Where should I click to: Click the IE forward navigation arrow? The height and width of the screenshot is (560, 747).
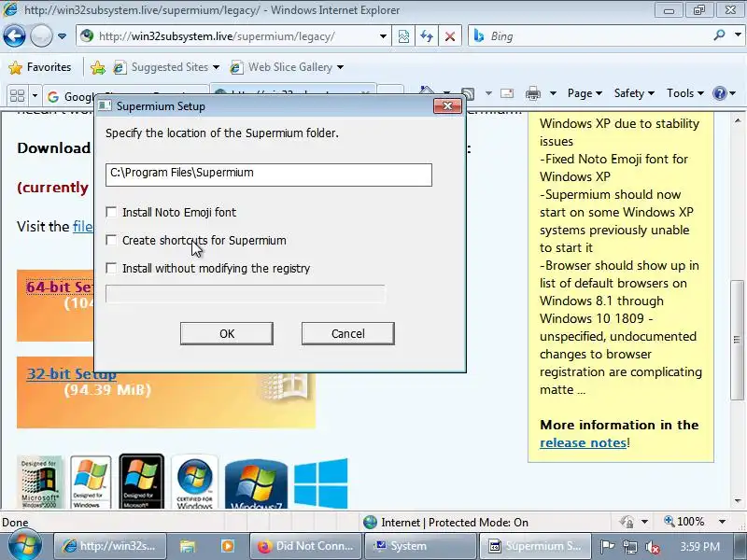point(41,35)
